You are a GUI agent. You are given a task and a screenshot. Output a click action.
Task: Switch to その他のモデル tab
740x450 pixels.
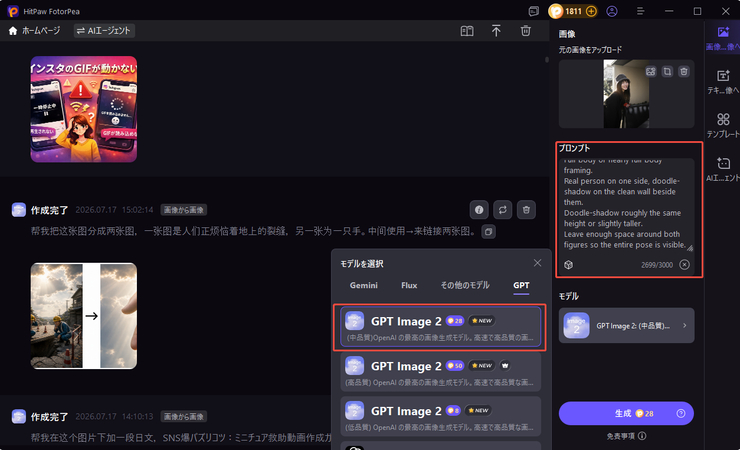(465, 285)
